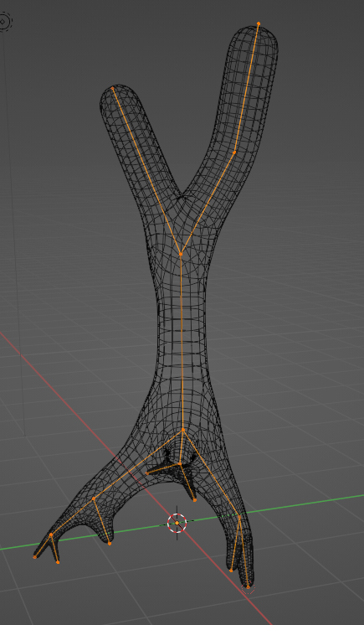Select the mid-branch joint on the taller branch
The image size is (364, 625).
(234, 152)
